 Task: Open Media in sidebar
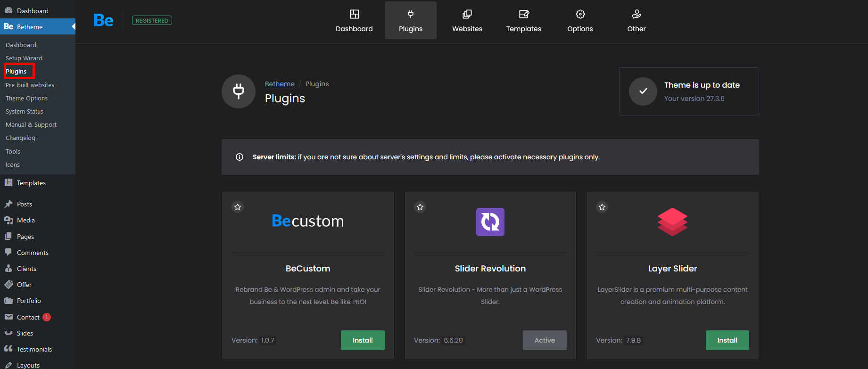(x=38, y=220)
